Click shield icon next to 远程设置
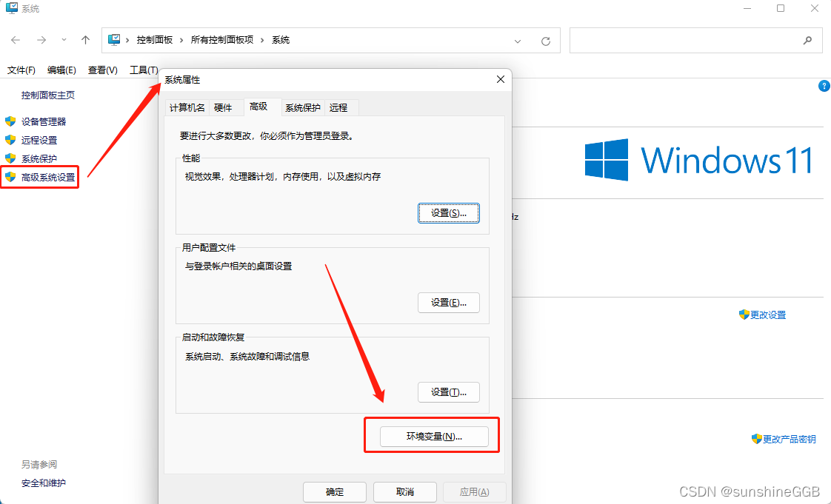The width and height of the screenshot is (831, 504). click(10, 140)
